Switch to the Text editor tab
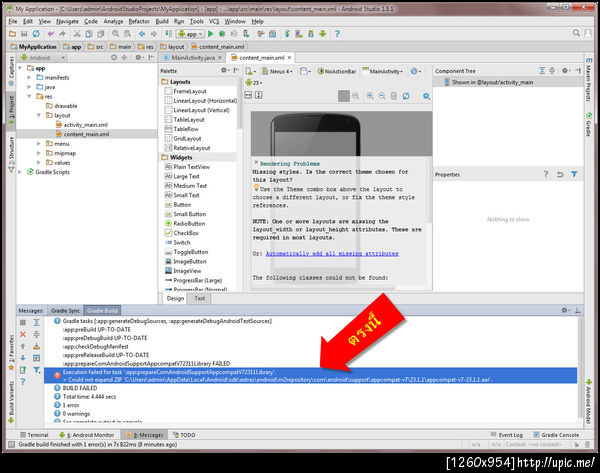 point(200,298)
